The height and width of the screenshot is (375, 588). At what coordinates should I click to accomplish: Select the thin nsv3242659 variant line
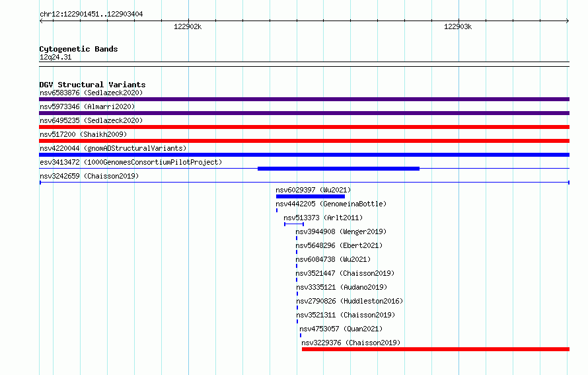pos(305,183)
